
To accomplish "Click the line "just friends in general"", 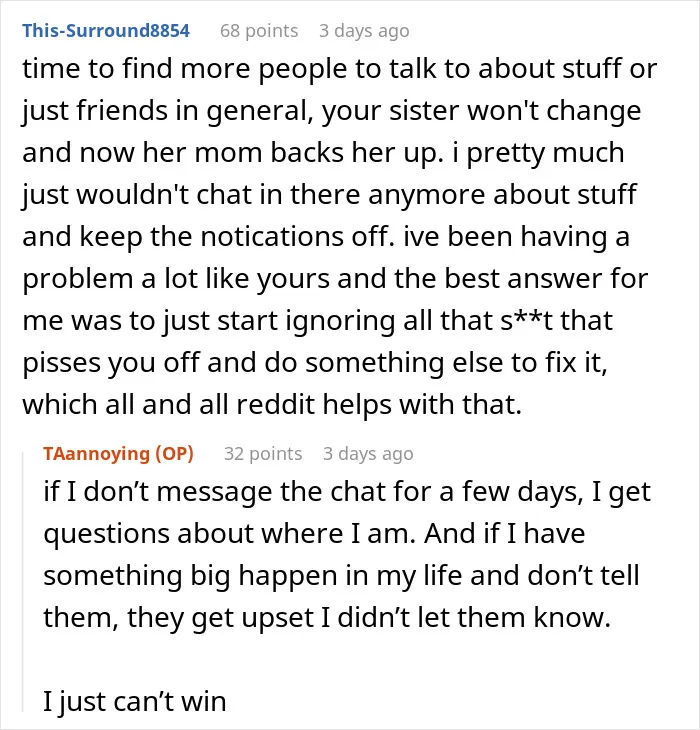I will pyautogui.click(x=331, y=111).
